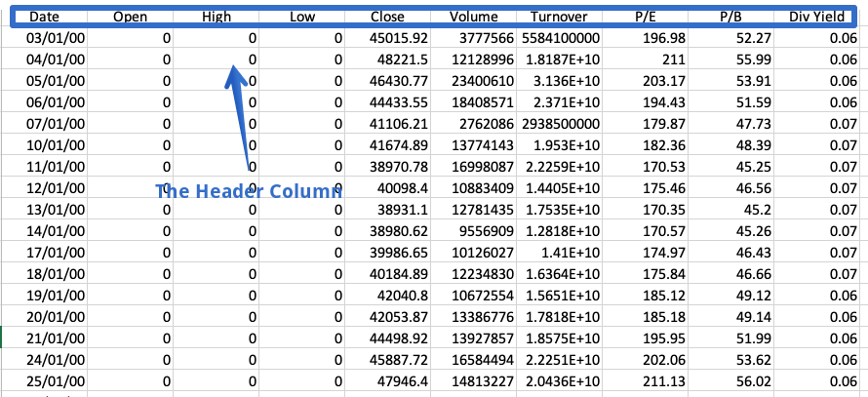Click Close value 46430.77
868x397 pixels.
pyautogui.click(x=387, y=81)
